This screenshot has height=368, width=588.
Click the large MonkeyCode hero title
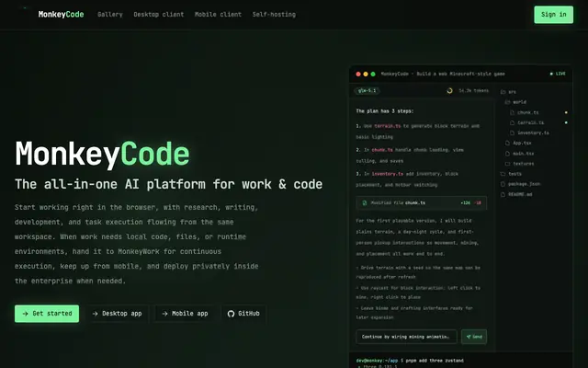click(102, 154)
